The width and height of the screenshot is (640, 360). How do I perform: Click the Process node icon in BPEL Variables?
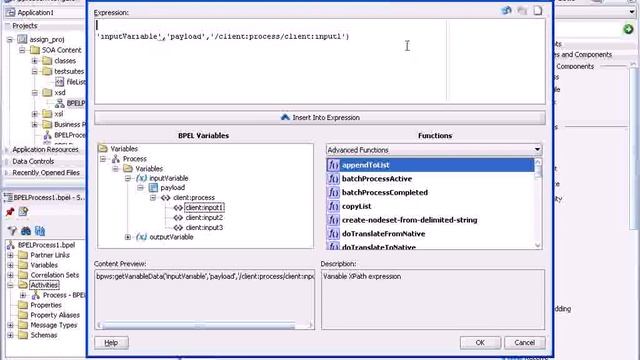(116, 159)
